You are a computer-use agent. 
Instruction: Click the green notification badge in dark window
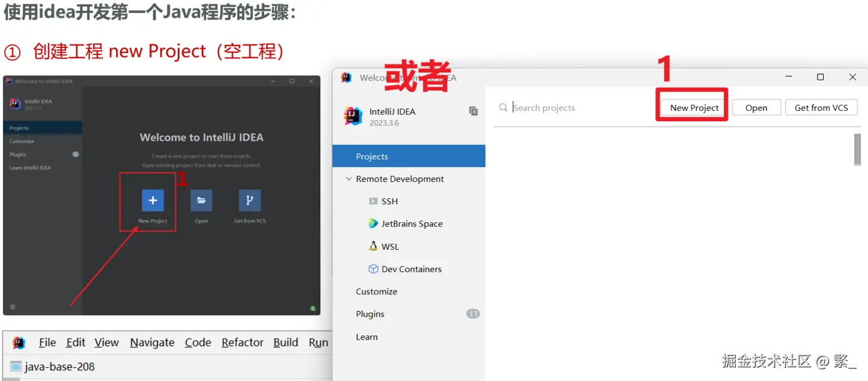click(x=312, y=309)
